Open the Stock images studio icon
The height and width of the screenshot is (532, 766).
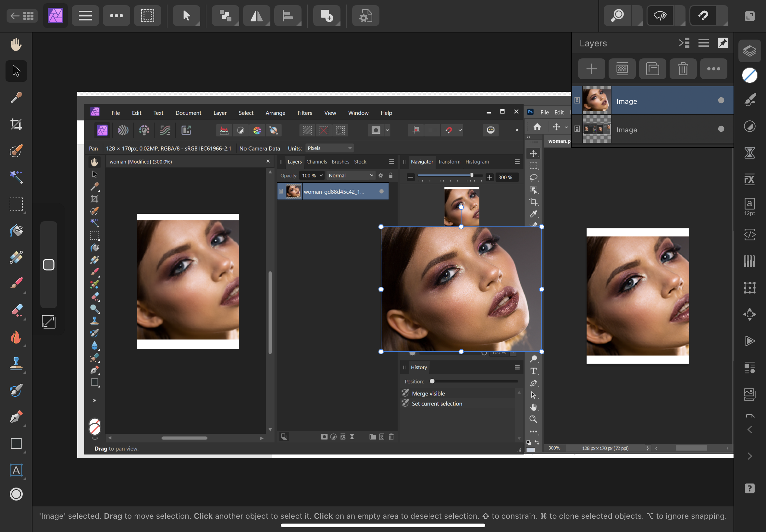point(750,394)
